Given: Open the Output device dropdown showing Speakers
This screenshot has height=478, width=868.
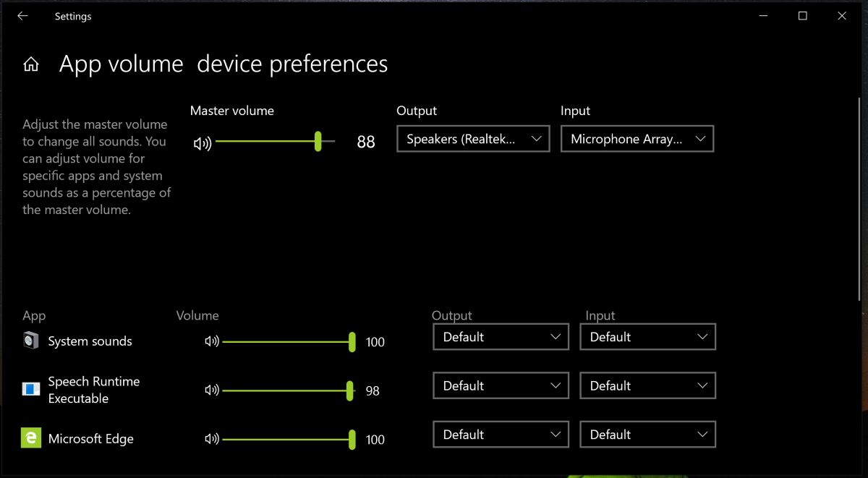Looking at the screenshot, I should click(x=472, y=138).
